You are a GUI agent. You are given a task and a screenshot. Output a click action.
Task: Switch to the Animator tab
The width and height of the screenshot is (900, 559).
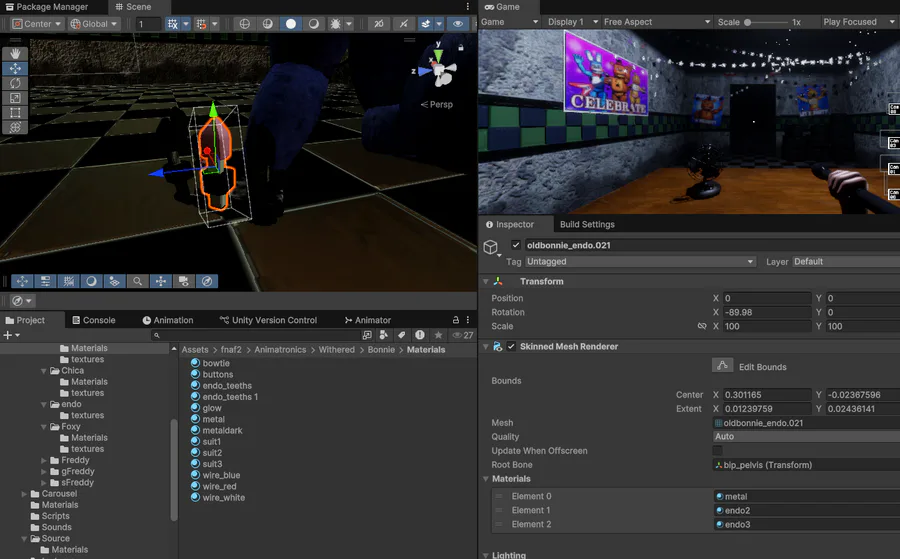(367, 320)
